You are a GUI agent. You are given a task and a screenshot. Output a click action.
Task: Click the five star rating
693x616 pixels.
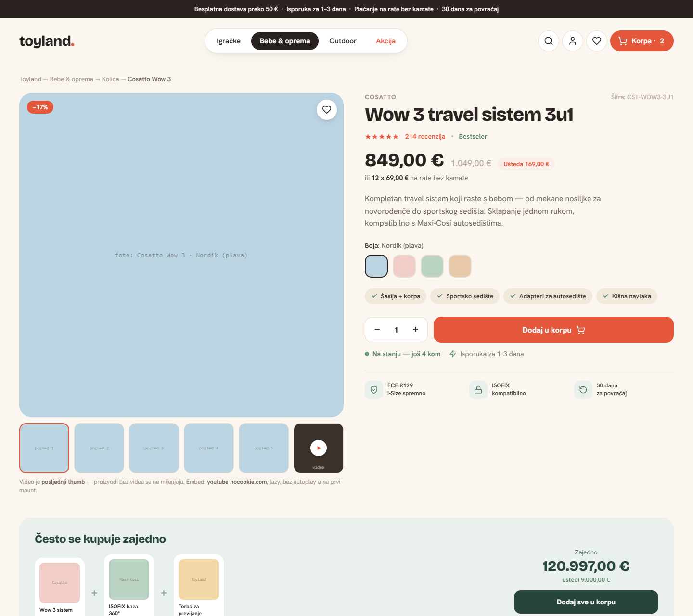[382, 137]
